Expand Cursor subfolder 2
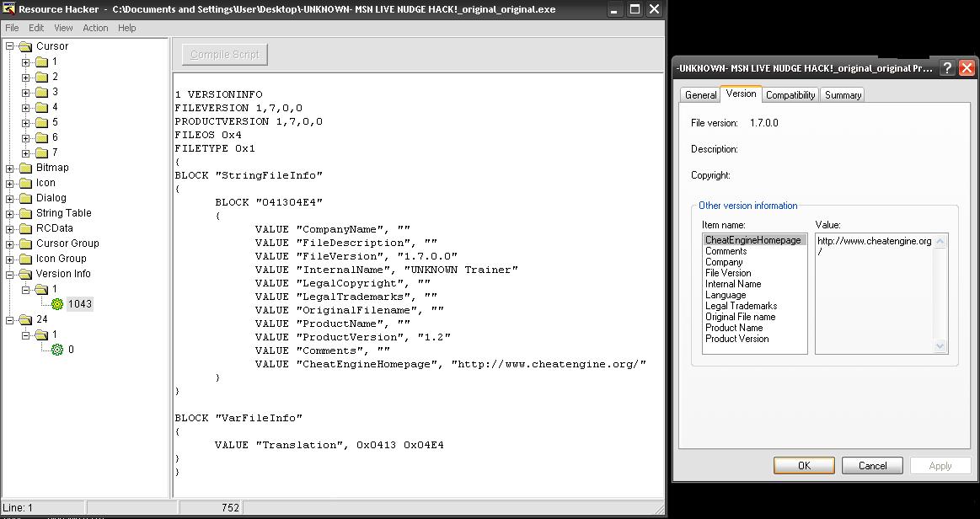Viewport: 980px width, 519px height. click(25, 77)
